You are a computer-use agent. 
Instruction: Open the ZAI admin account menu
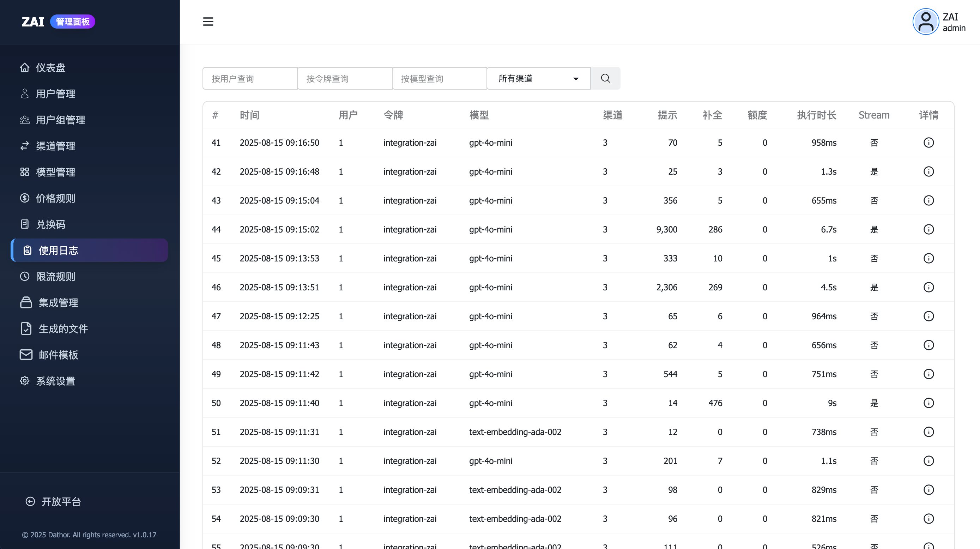tap(954, 22)
